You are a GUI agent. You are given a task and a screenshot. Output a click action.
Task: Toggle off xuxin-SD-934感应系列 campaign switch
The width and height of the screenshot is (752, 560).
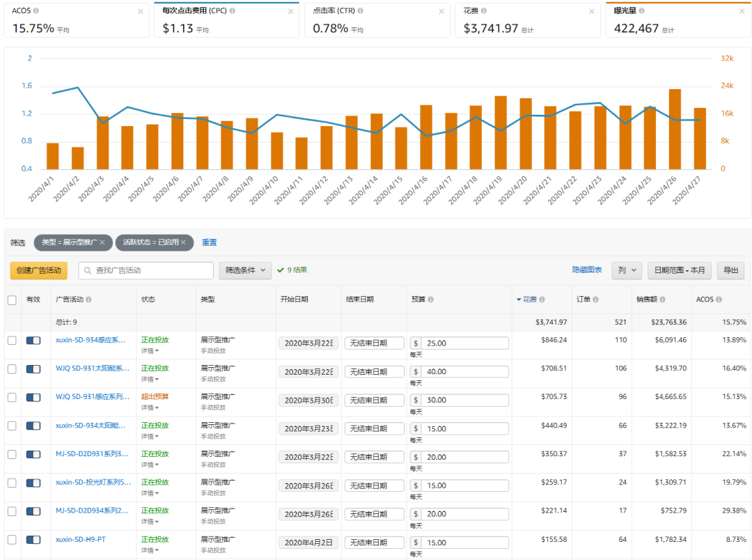click(x=33, y=341)
